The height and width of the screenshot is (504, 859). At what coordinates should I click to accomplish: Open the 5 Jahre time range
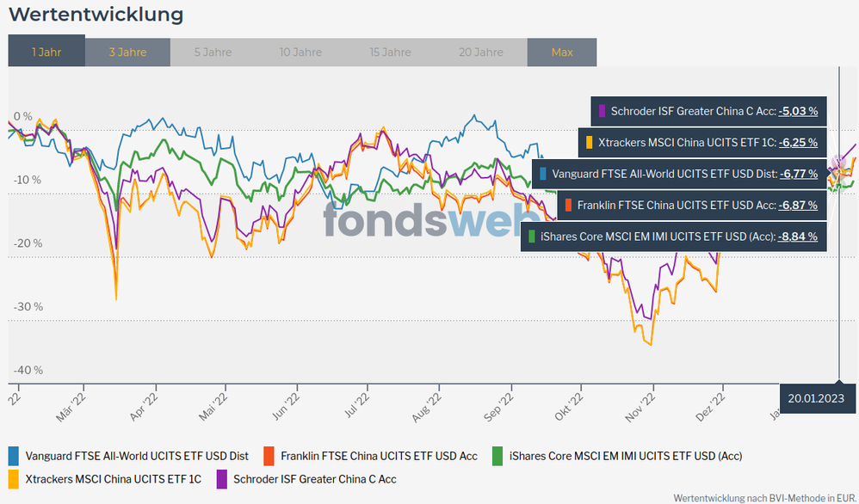coord(213,52)
